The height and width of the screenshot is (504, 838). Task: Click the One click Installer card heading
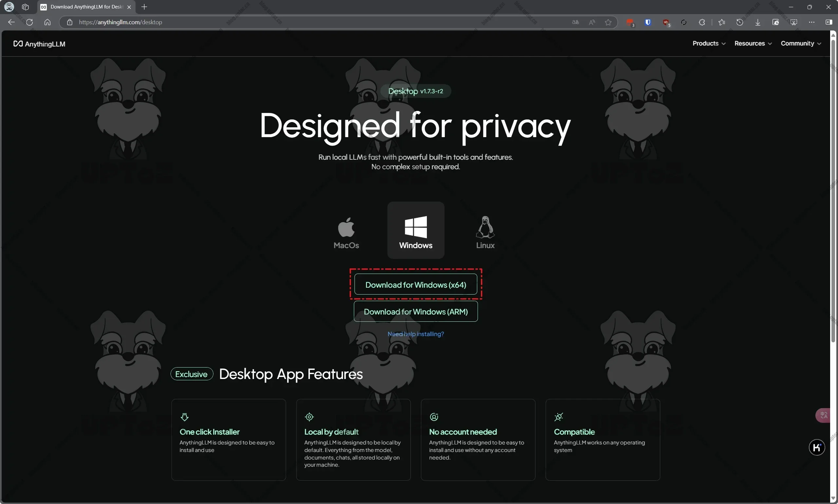coord(209,432)
